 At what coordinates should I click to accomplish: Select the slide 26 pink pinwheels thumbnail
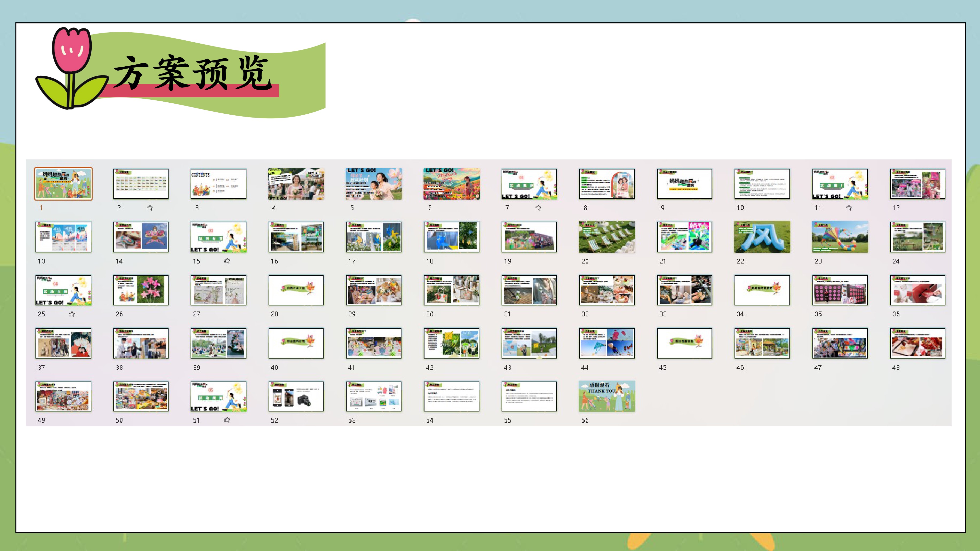click(141, 290)
